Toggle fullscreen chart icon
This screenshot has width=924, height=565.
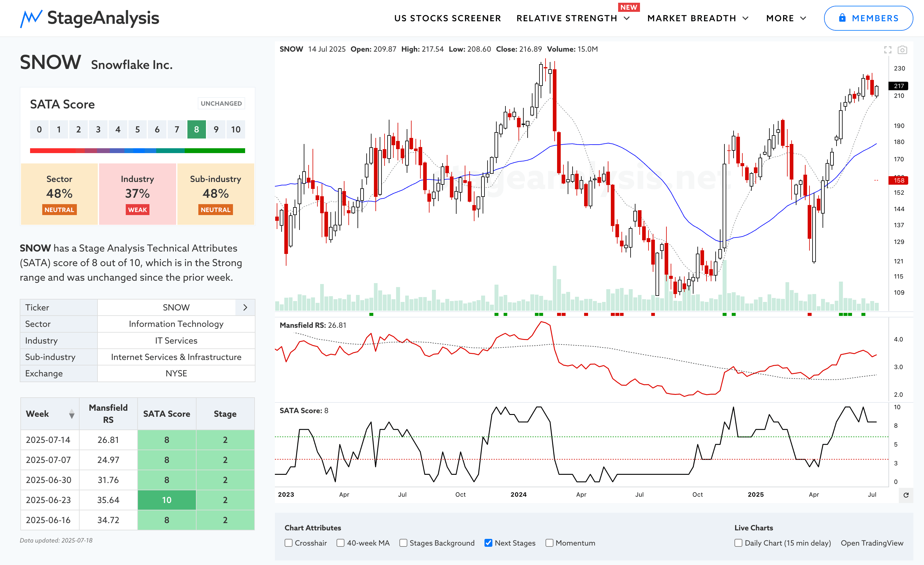click(888, 50)
